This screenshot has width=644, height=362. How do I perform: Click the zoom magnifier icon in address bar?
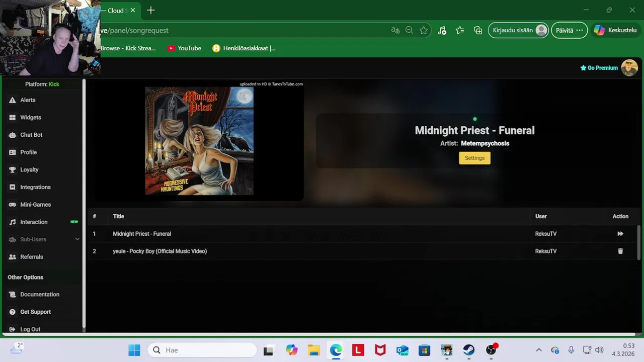click(409, 30)
